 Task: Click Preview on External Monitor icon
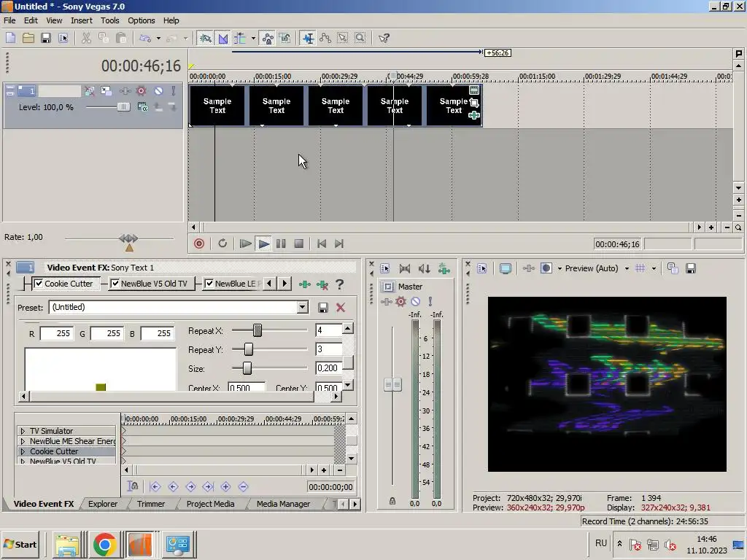click(506, 268)
